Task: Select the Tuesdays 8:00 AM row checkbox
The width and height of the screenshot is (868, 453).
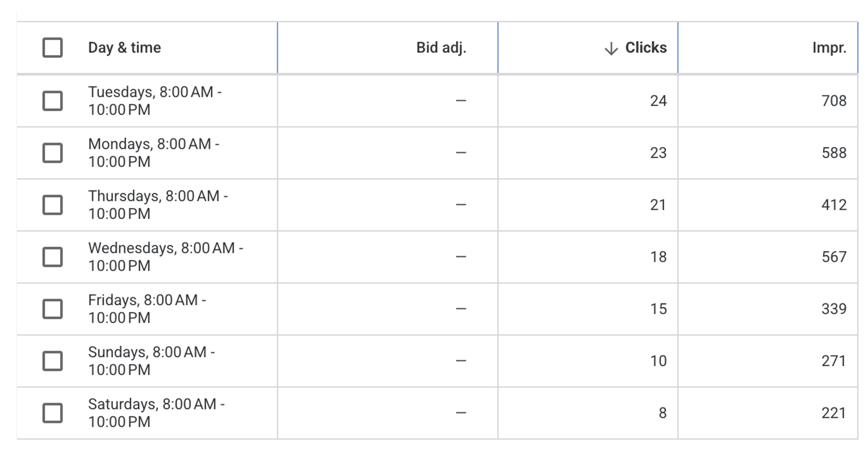Action: click(x=52, y=100)
